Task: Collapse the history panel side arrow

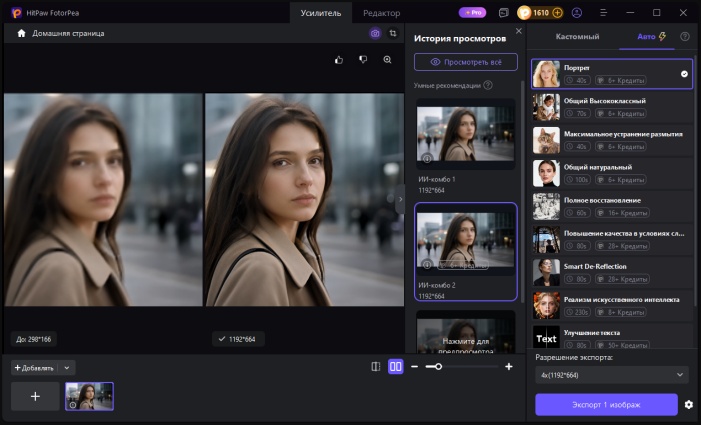Action: point(401,199)
